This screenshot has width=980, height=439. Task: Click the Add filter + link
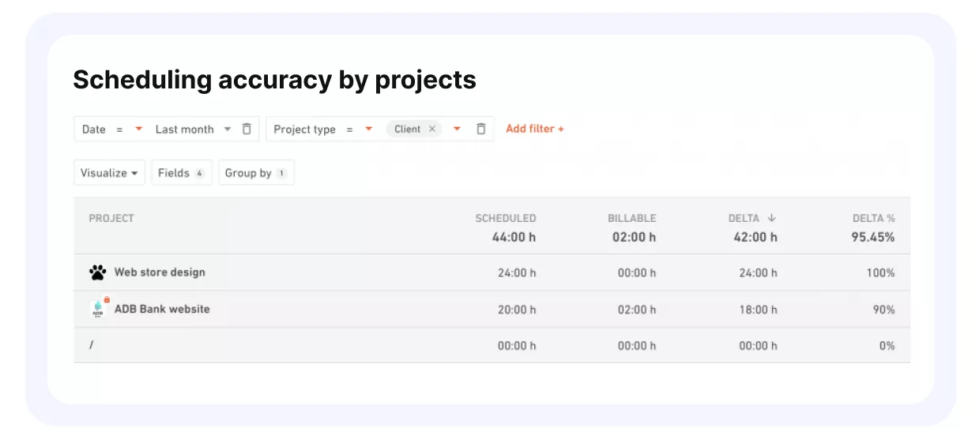point(535,129)
